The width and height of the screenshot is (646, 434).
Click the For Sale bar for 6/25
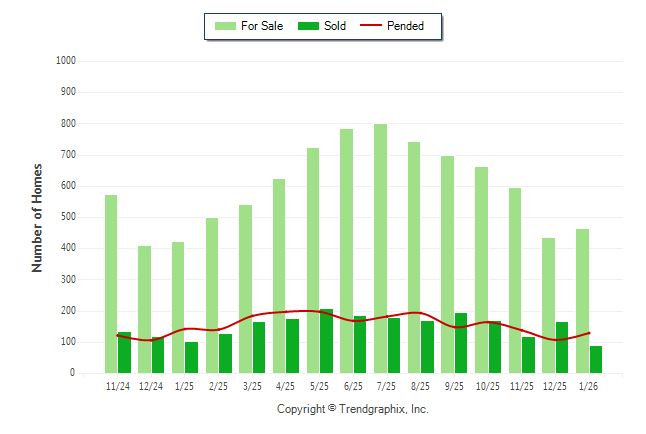click(x=346, y=250)
